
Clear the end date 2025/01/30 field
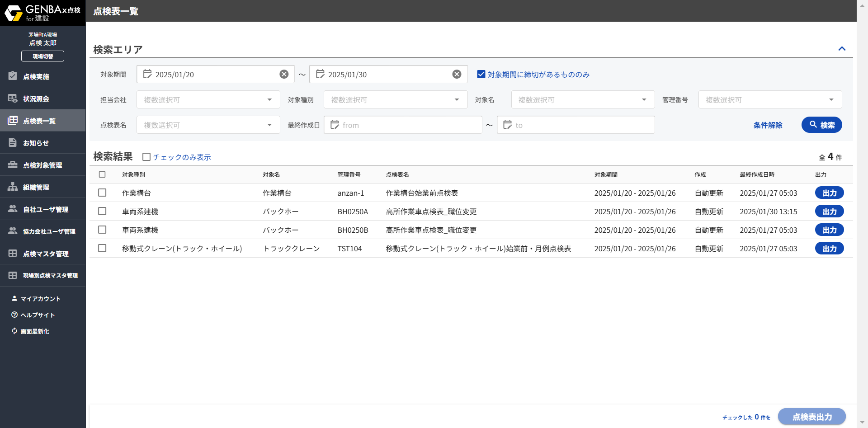click(x=457, y=74)
